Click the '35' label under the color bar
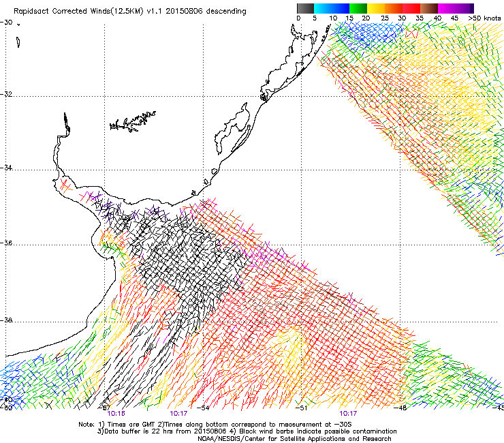The height and width of the screenshot is (443, 504). tap(420, 18)
